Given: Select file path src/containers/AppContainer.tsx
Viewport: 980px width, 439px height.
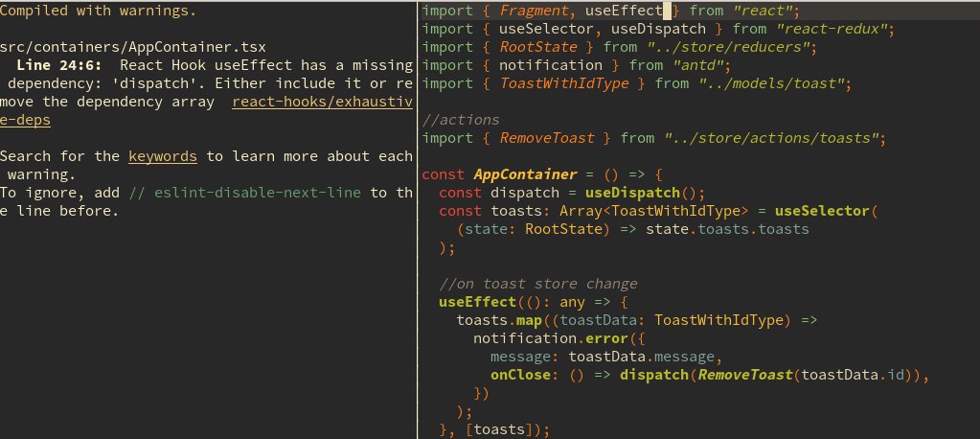Looking at the screenshot, I should [133, 47].
